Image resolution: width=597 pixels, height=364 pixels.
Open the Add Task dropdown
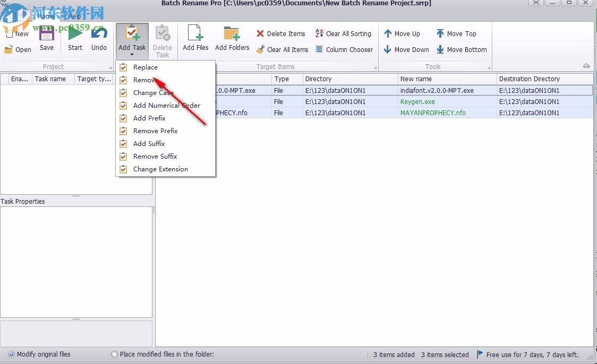point(132,41)
